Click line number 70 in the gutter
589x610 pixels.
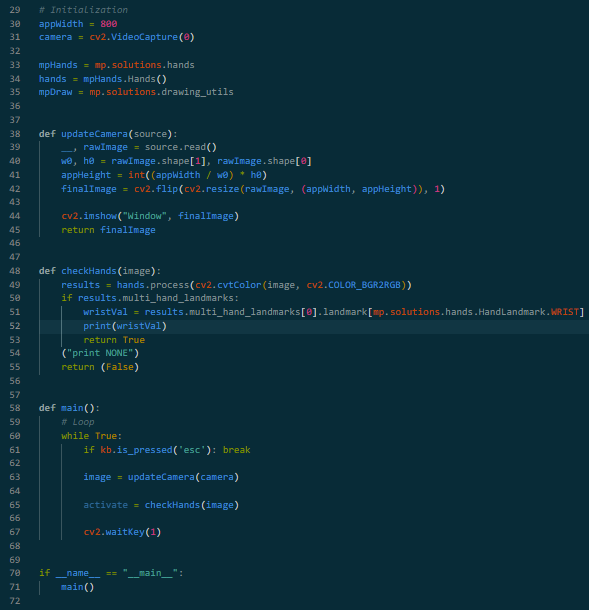tap(15, 573)
